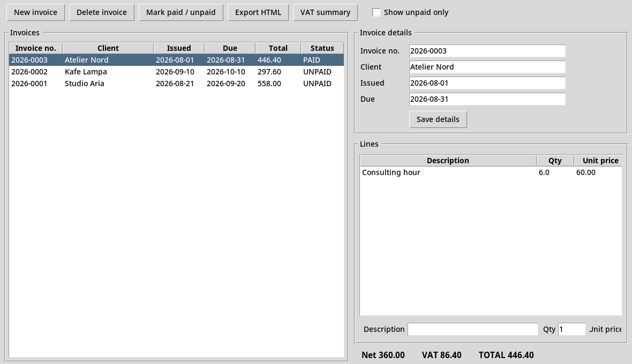Focus the Due date input field
Viewport: 632px width, 364px height.
coord(487,99)
